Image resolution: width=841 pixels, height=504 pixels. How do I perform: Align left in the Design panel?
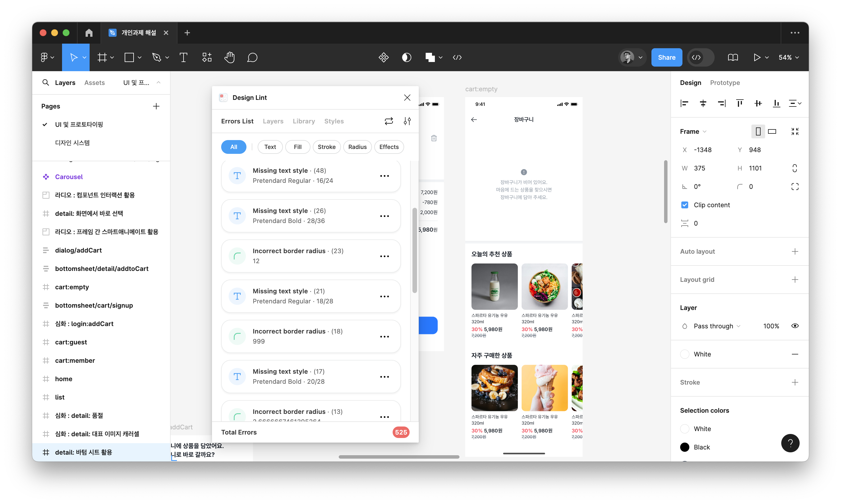(x=684, y=103)
